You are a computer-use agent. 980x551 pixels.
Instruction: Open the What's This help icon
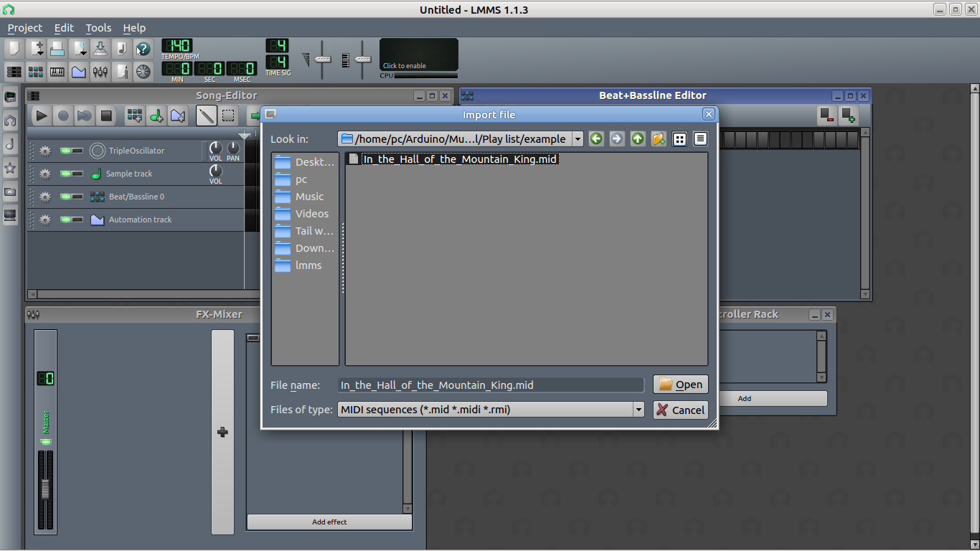[143, 49]
